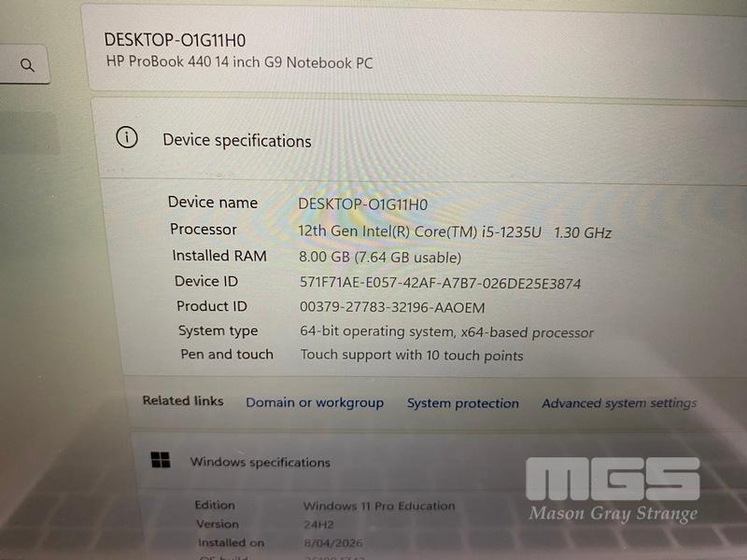
Task: Click the HP ProBook 440 model text
Action: [239, 62]
